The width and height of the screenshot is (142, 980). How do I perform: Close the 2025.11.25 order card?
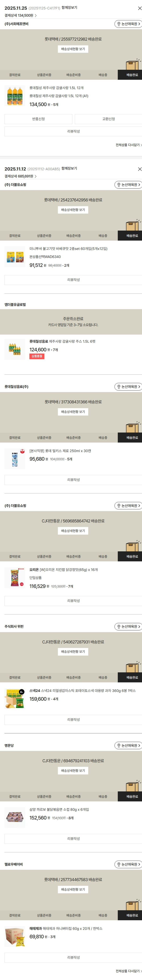139,8
